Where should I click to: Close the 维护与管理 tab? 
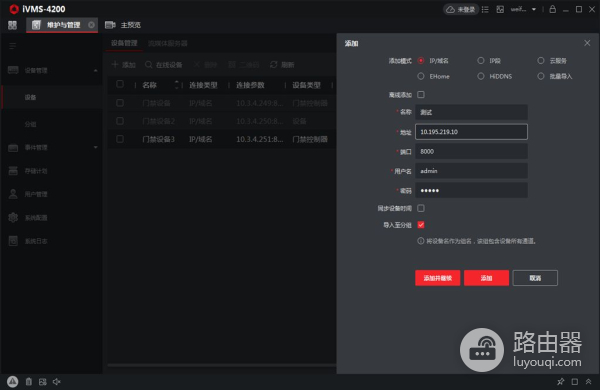point(91,25)
